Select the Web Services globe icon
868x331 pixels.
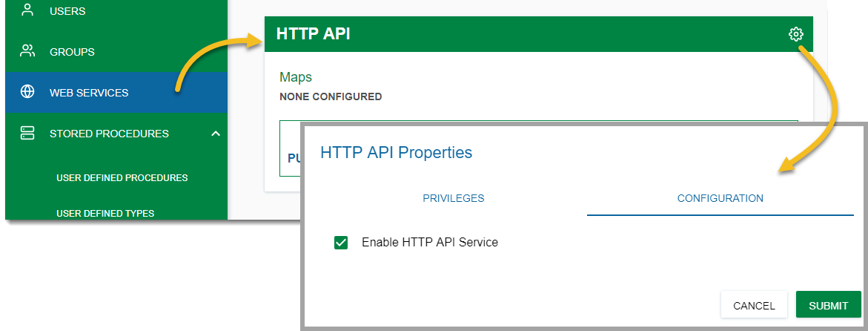[x=27, y=92]
